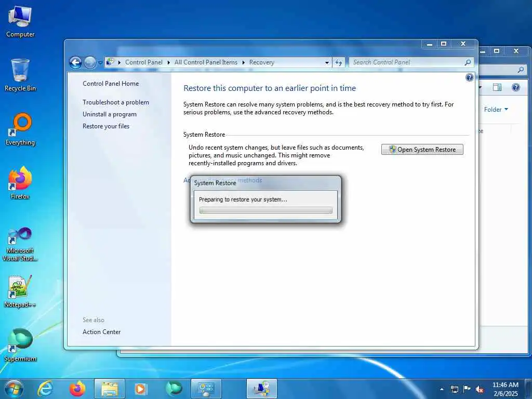The image size is (532, 399).
Task: Select the Recovery breadcrumb
Action: (x=262, y=62)
